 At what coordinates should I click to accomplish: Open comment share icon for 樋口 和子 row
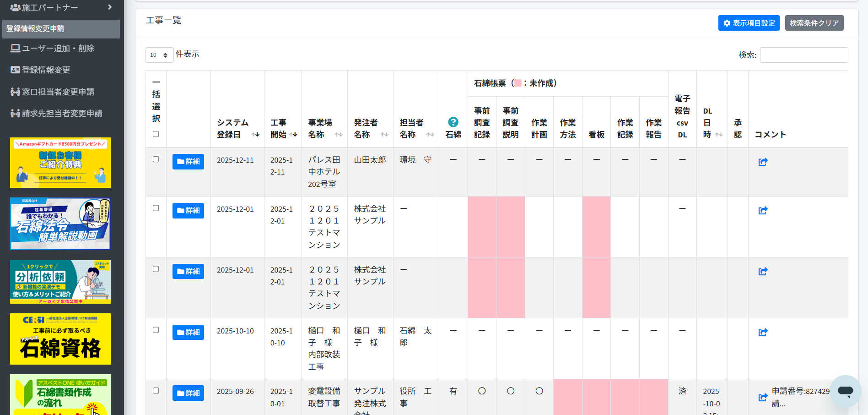pos(763,333)
